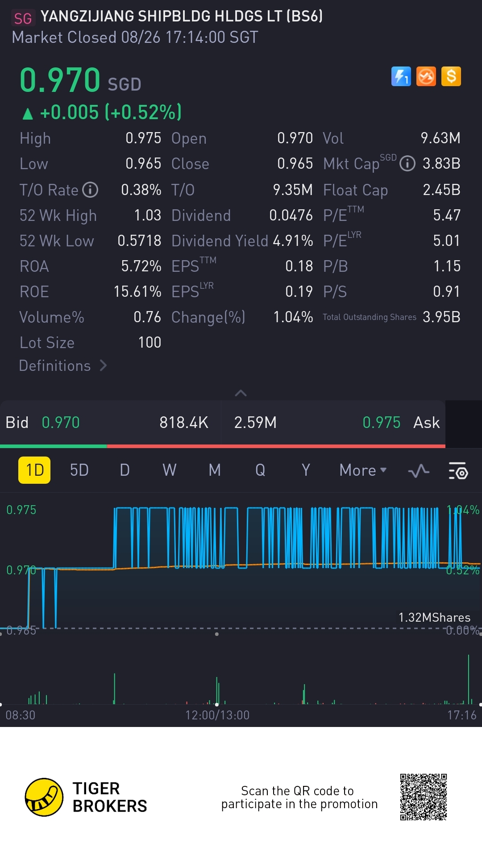Tap the SG market badge

(x=23, y=18)
